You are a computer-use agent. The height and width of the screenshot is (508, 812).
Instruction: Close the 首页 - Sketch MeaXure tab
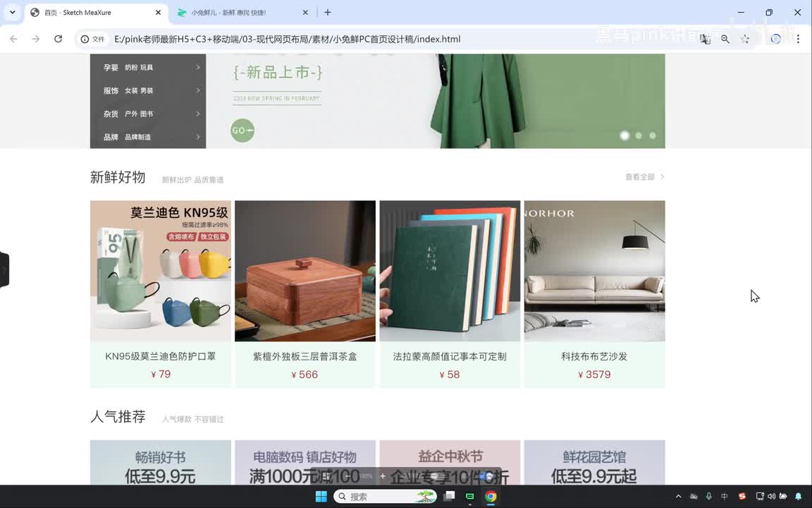(159, 13)
